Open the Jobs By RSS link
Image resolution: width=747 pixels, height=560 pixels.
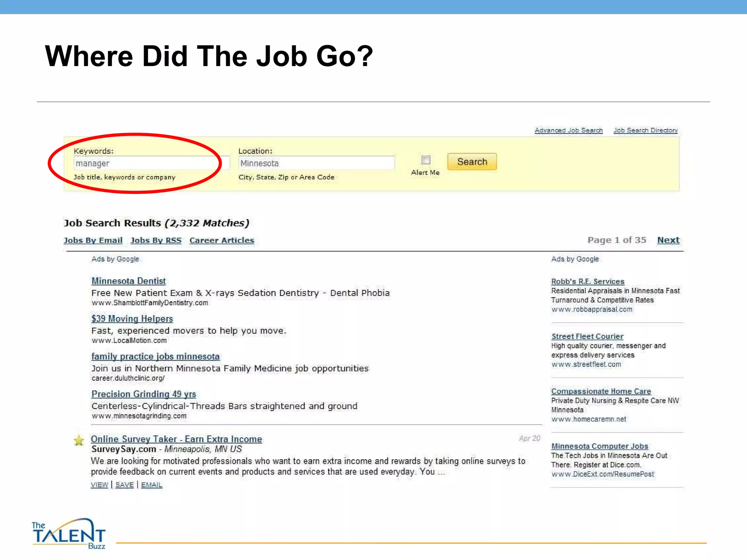156,240
